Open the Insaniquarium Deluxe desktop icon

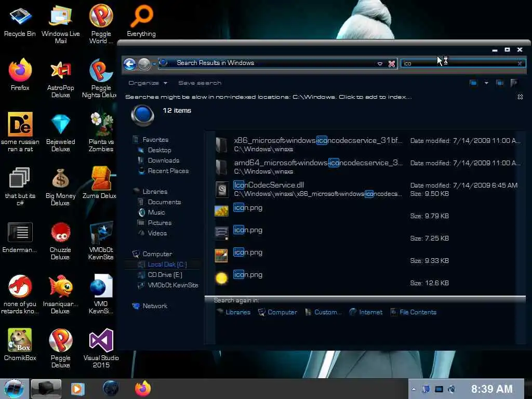pyautogui.click(x=60, y=295)
